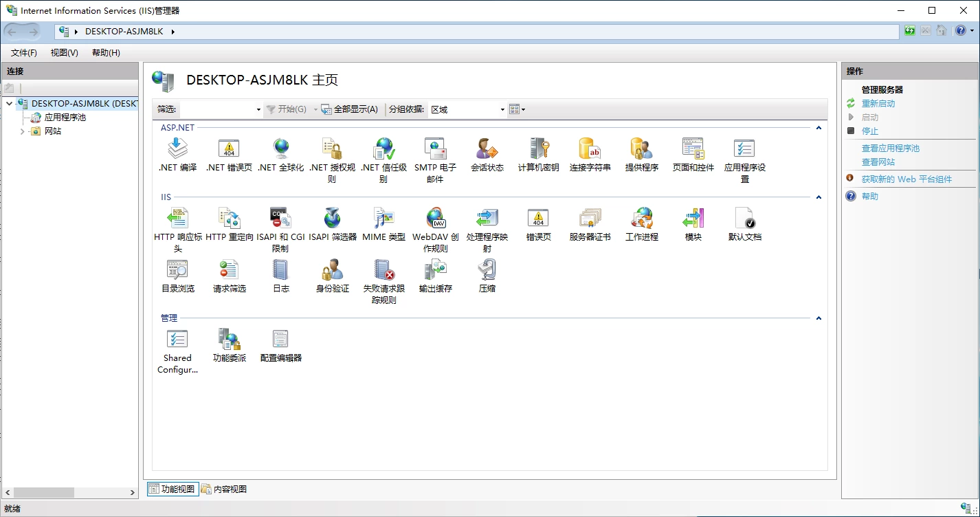
Task: Open the 工作进程 feature
Action: pos(641,224)
